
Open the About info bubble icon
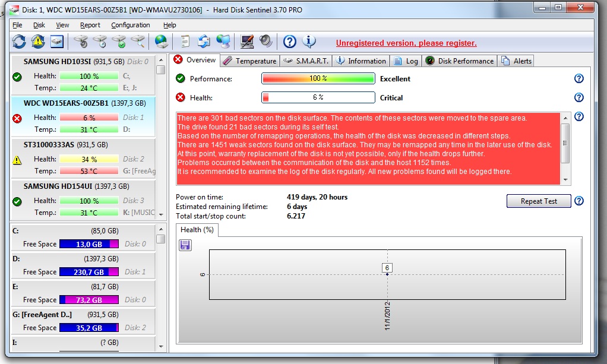(x=308, y=42)
